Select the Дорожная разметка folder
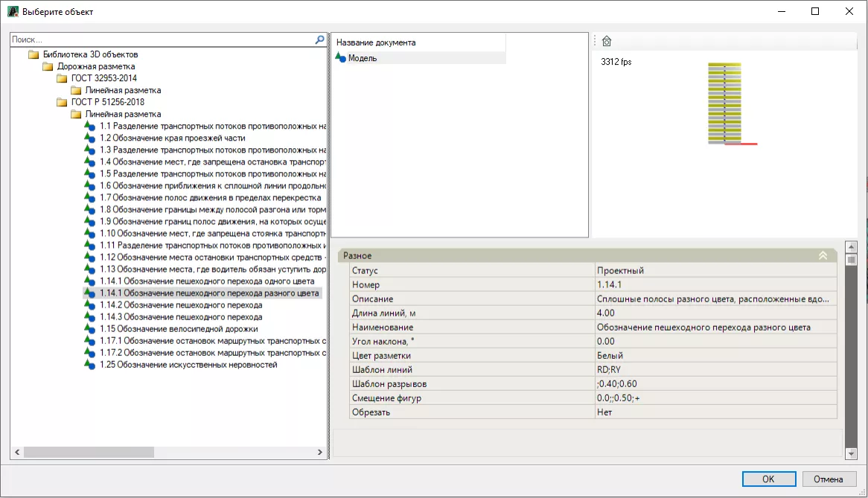 coord(96,66)
